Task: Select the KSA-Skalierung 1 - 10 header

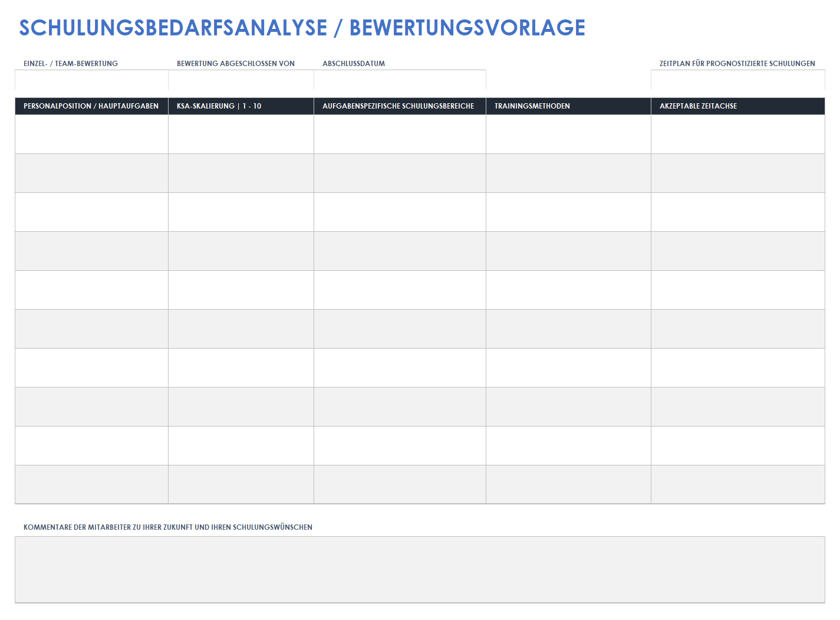Action: pos(241,106)
